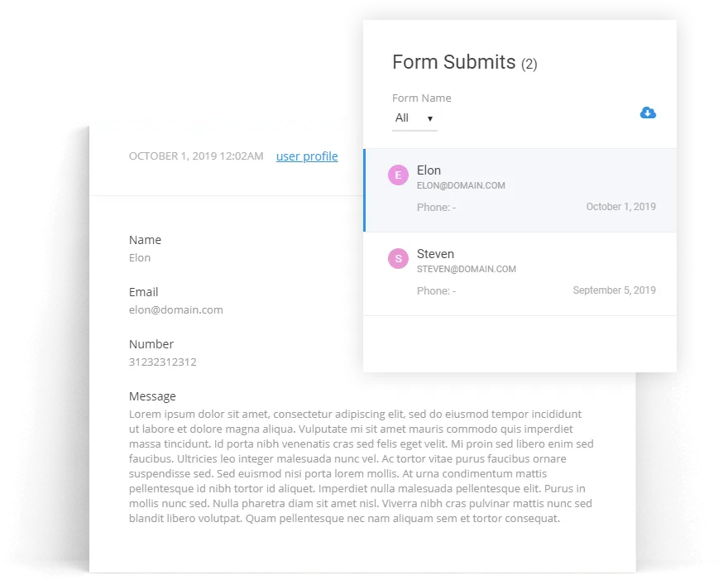Click the Lorem ipsum message text
The width and height of the screenshot is (728, 580).
click(x=362, y=466)
